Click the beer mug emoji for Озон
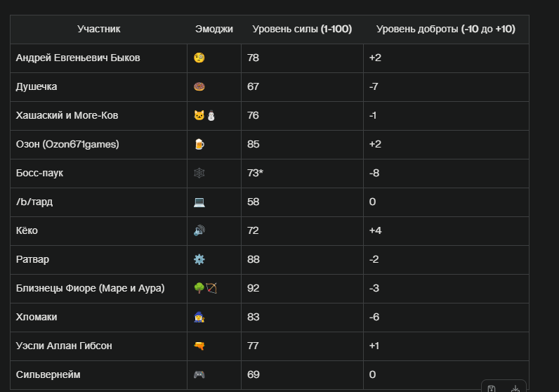 (x=199, y=144)
